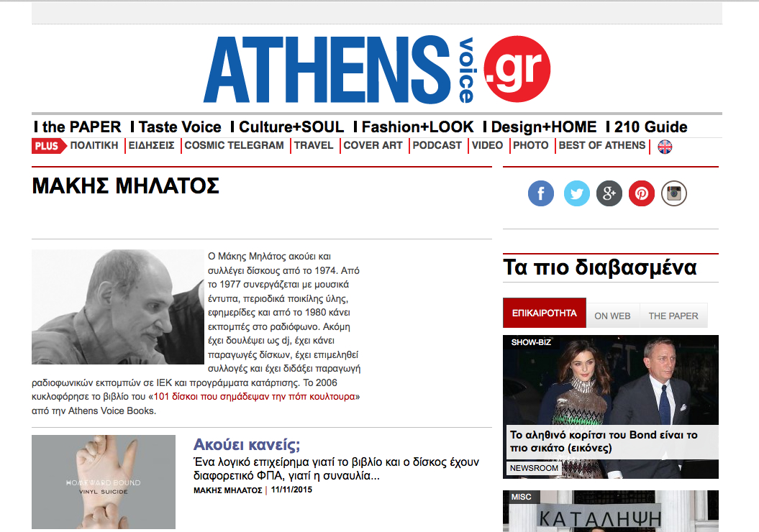Open the Facebook social icon
The height and width of the screenshot is (532, 759).
pyautogui.click(x=541, y=193)
